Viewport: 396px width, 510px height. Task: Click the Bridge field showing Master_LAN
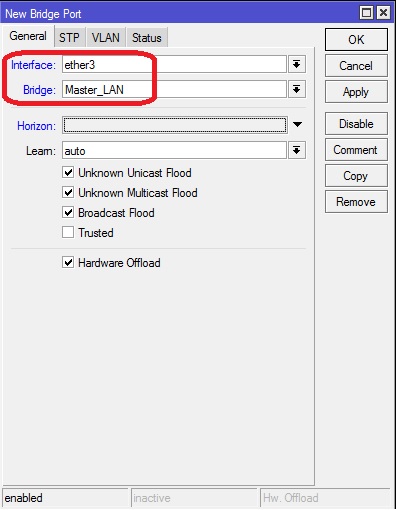(174, 89)
